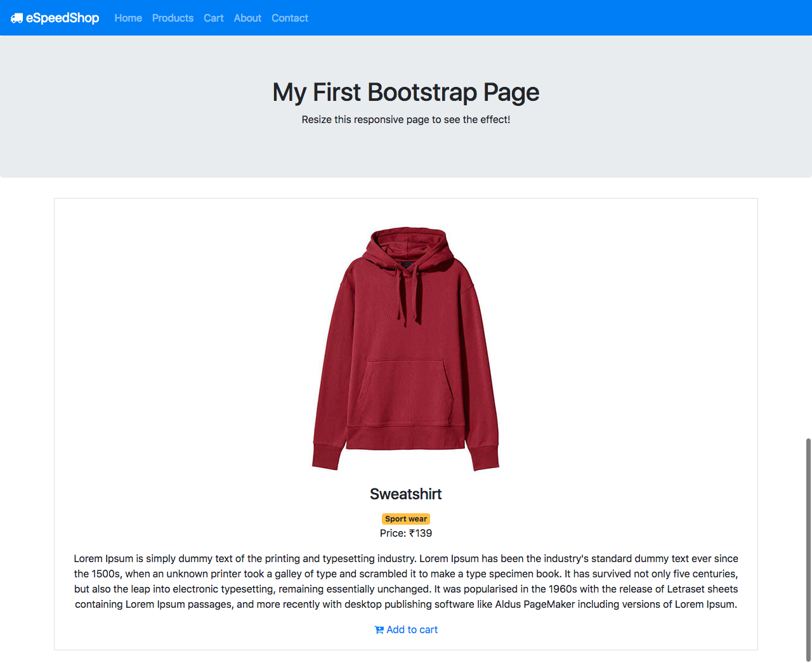Screen dimensions: 812x663
Task: Click the Sweatshirt product title
Action: point(405,494)
